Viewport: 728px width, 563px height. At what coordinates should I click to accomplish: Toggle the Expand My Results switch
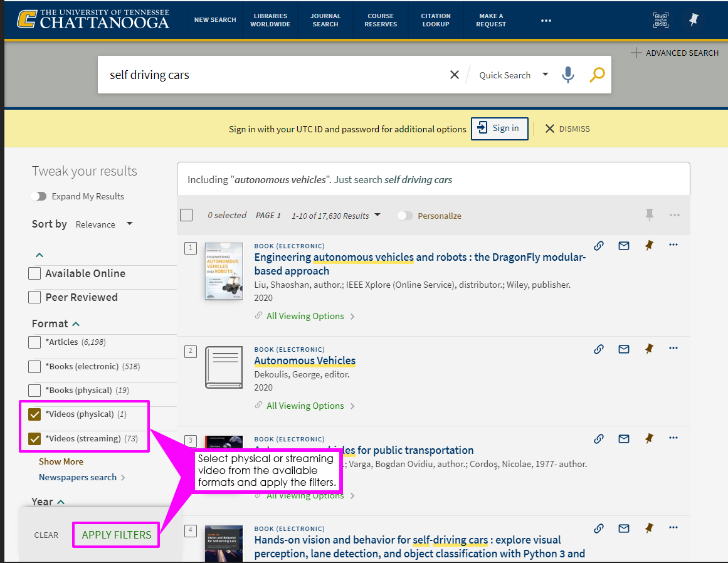39,196
